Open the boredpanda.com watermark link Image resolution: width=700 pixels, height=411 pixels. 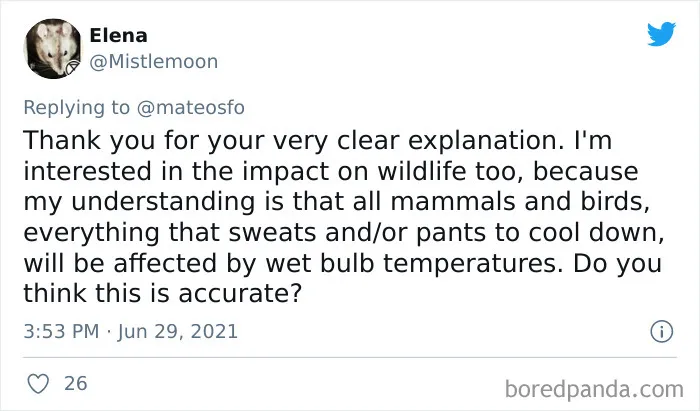[x=594, y=389]
